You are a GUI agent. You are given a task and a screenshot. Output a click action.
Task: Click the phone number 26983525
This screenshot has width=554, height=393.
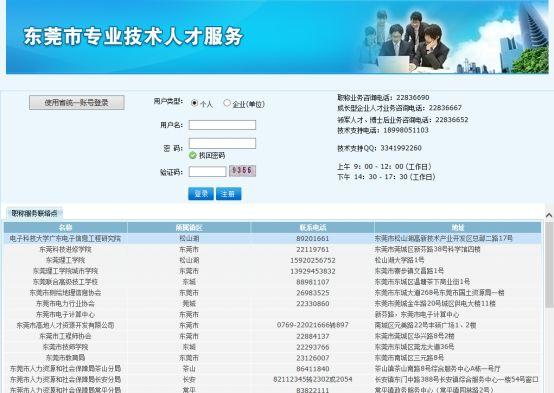point(313,293)
